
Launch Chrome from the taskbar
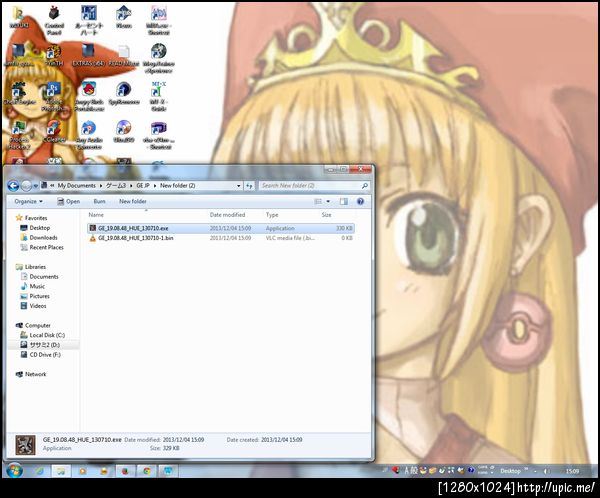[147, 471]
